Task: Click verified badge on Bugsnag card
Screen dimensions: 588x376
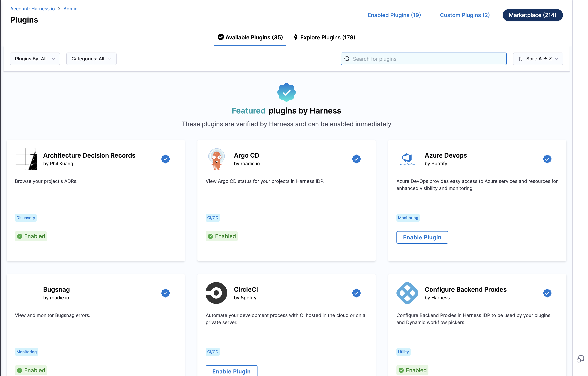Action: 165,293
